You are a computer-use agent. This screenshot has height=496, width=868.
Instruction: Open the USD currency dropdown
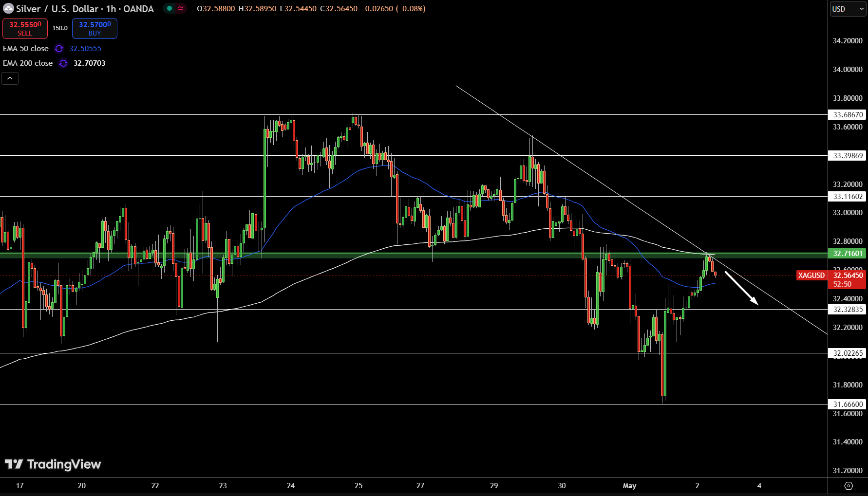848,9
